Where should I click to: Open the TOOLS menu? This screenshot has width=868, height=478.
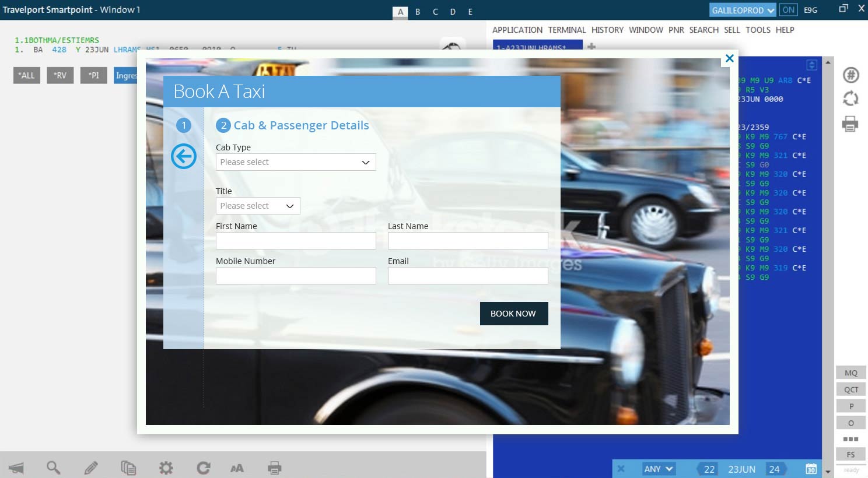(x=758, y=30)
